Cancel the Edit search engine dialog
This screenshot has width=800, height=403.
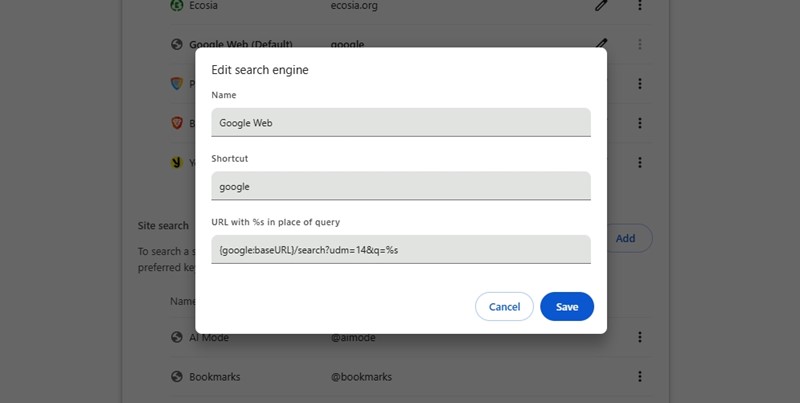(504, 307)
